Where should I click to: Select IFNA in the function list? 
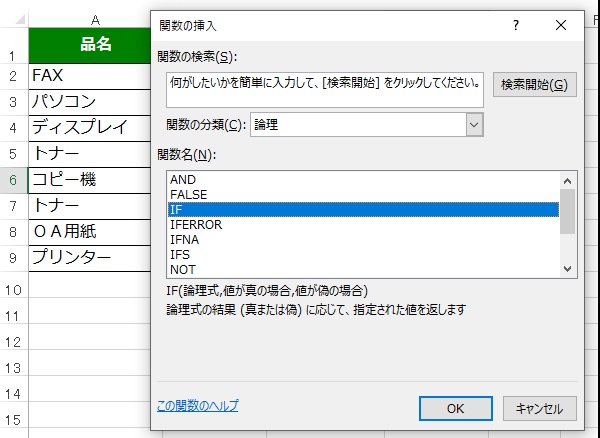(363, 240)
